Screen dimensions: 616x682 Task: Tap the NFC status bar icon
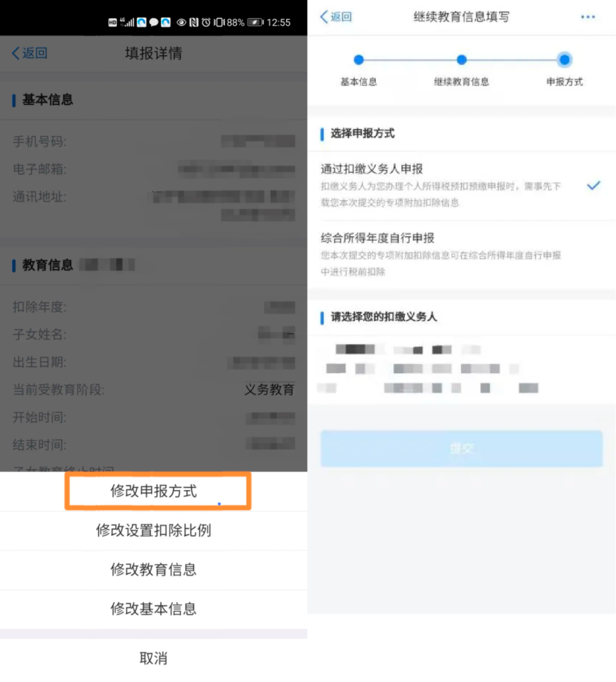(193, 22)
